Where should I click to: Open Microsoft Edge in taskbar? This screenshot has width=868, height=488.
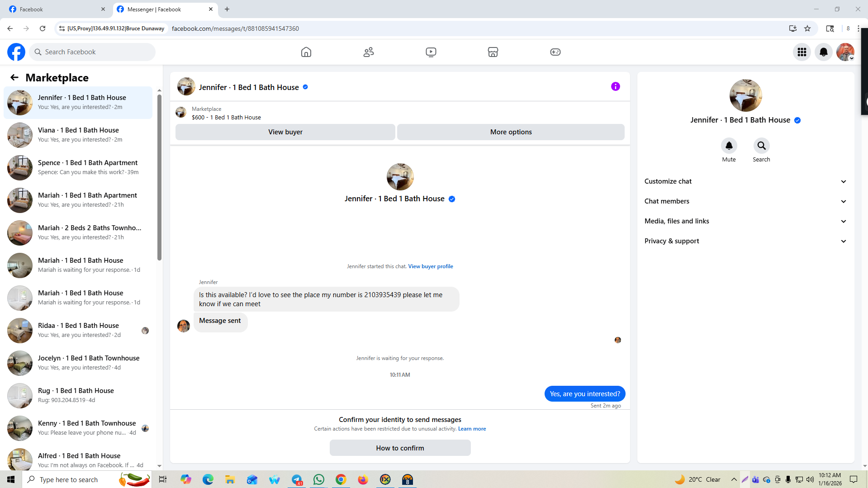coord(208,479)
